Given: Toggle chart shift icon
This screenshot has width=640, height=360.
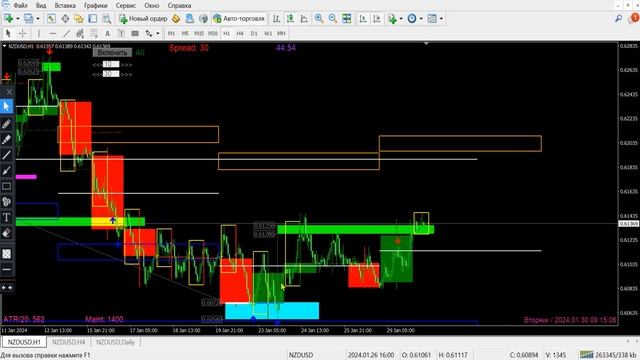Looking at the screenshot, I should (377, 18).
